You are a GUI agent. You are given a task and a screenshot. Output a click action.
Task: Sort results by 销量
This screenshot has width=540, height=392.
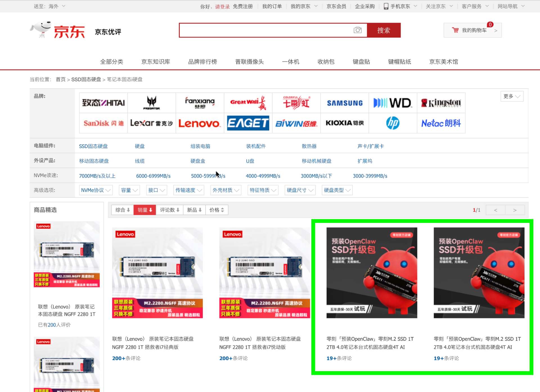point(145,210)
